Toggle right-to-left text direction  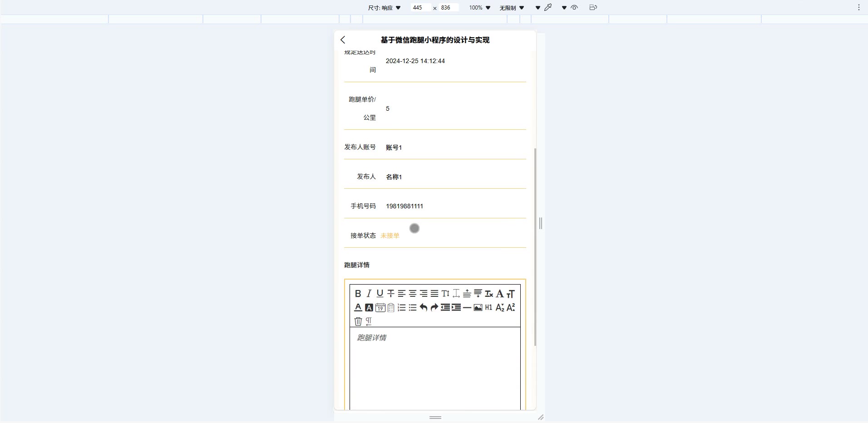369,321
